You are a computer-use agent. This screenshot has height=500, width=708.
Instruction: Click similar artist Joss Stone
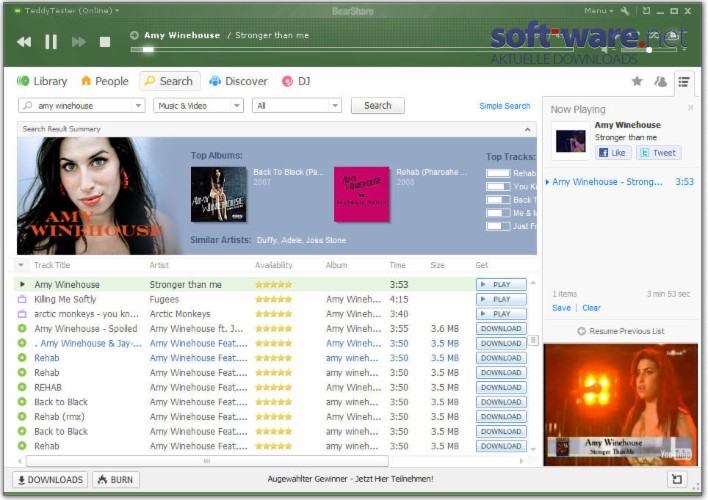326,240
